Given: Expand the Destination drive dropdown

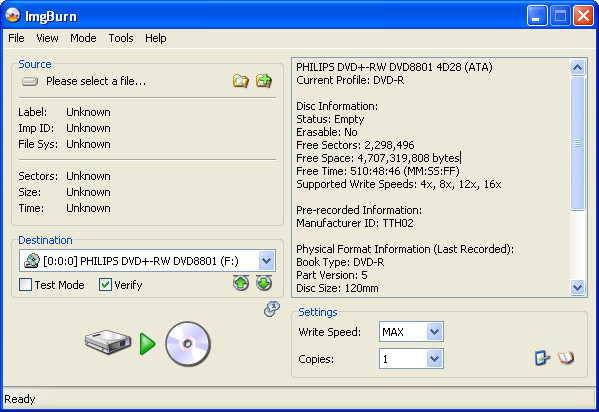Looking at the screenshot, I should tap(266, 261).
